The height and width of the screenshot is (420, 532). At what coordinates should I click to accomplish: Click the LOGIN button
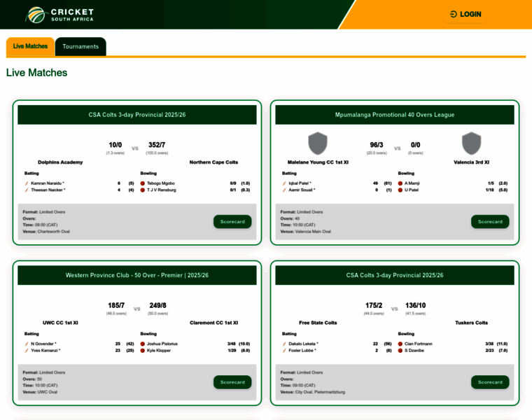[465, 14]
